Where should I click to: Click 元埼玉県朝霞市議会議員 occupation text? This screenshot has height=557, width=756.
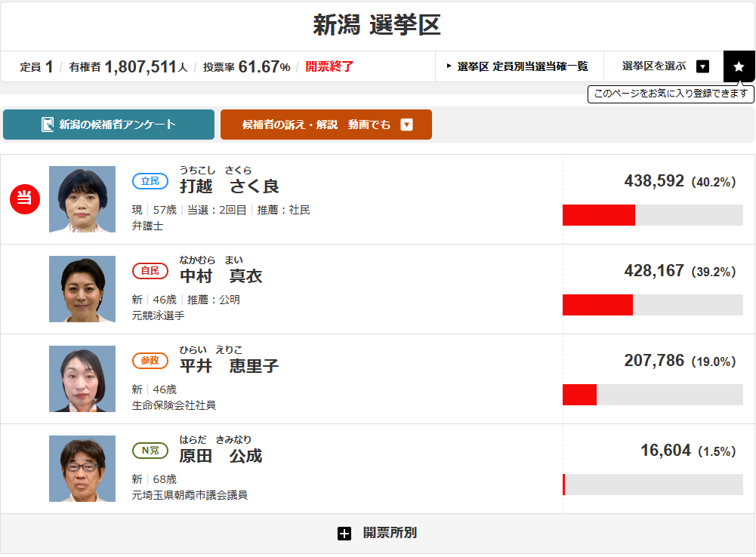(190, 495)
